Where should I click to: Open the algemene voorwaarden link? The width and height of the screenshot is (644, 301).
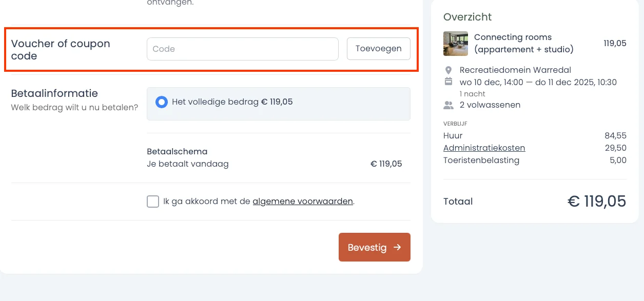coord(302,201)
